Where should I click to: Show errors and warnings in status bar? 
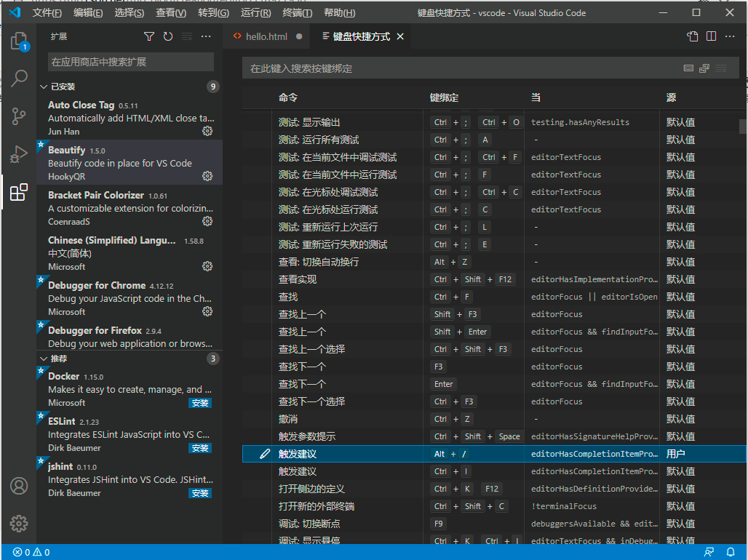click(x=31, y=552)
